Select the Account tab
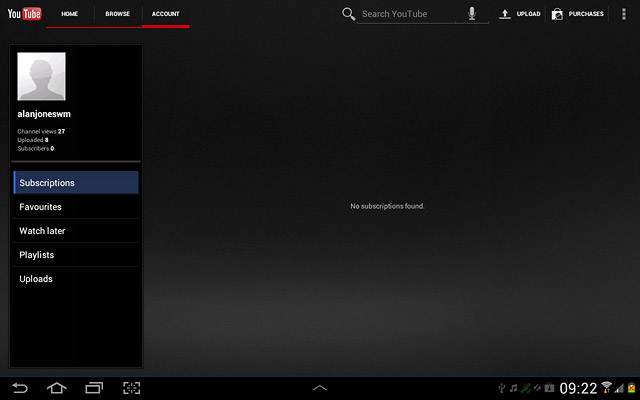The width and height of the screenshot is (640, 400). (x=166, y=14)
